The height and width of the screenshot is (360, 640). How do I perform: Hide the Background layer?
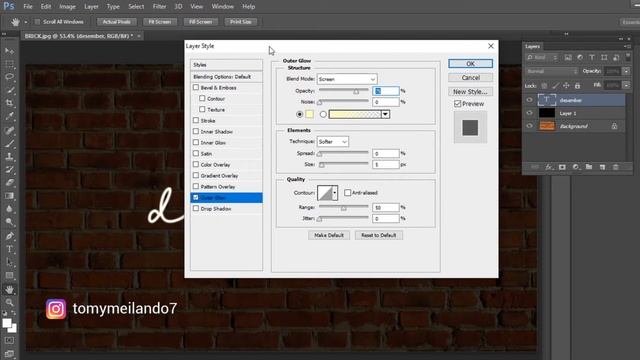(529, 126)
